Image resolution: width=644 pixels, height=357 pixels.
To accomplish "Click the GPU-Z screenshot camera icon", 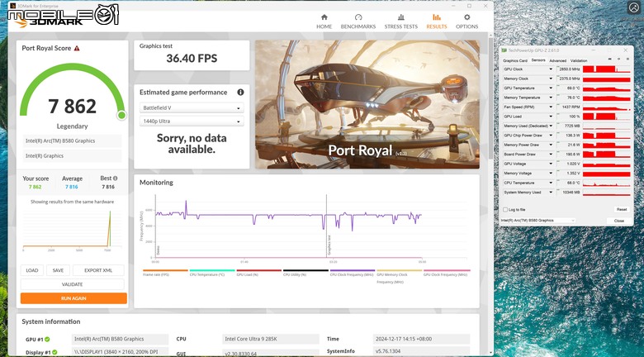I will 610,59.
